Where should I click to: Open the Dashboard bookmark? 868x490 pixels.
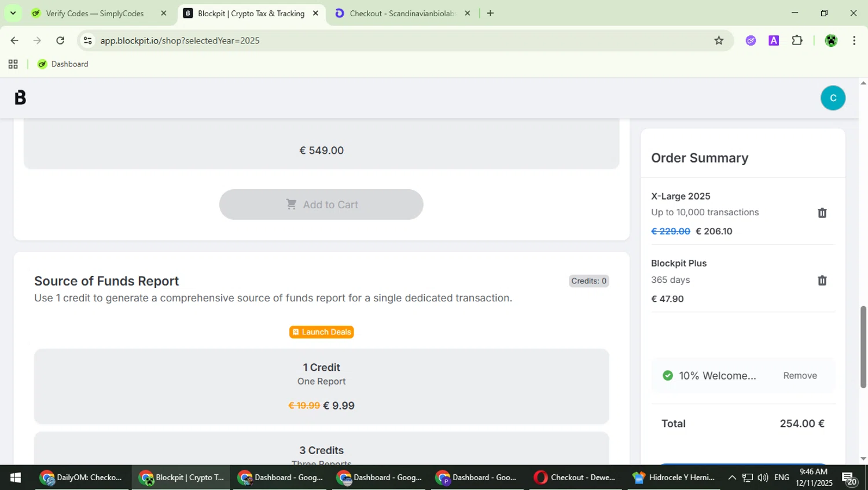point(62,64)
